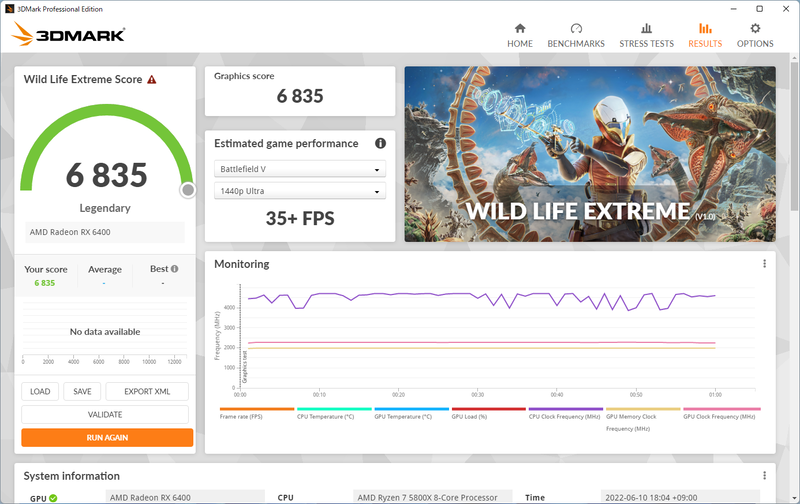Click the Legendary rating label
This screenshot has width=800, height=504.
(x=105, y=208)
